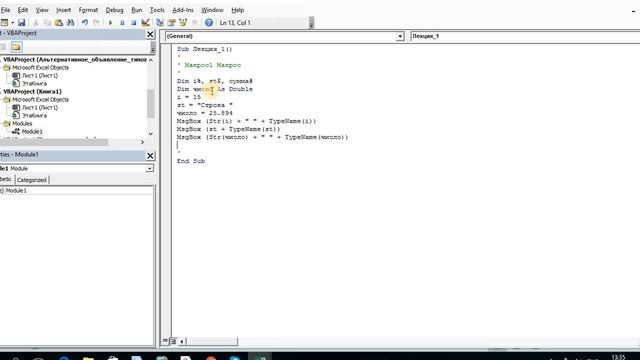Open the File menu
Viewport: 640px width, 360px height.
[5, 10]
